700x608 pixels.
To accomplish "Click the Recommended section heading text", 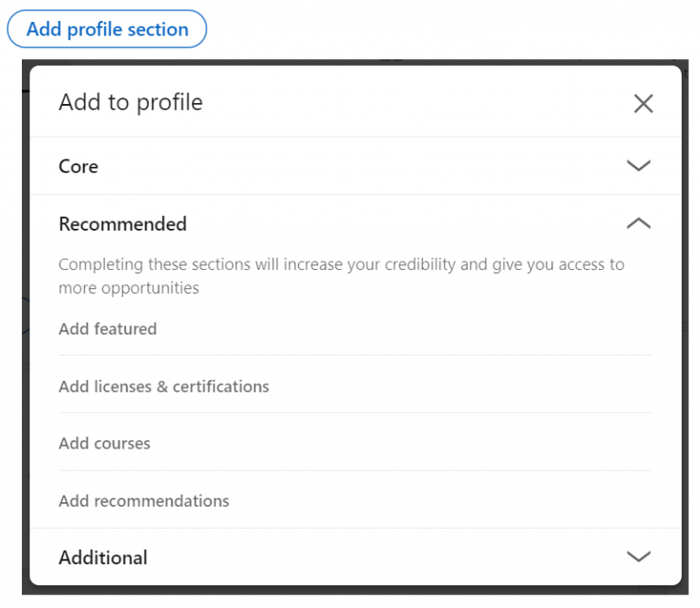I will tap(122, 224).
